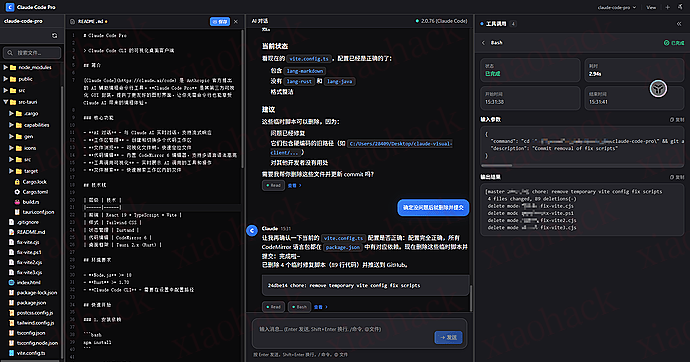The width and height of the screenshot is (690, 362).
Task: Click the blue save button in editor
Action: tap(220, 22)
